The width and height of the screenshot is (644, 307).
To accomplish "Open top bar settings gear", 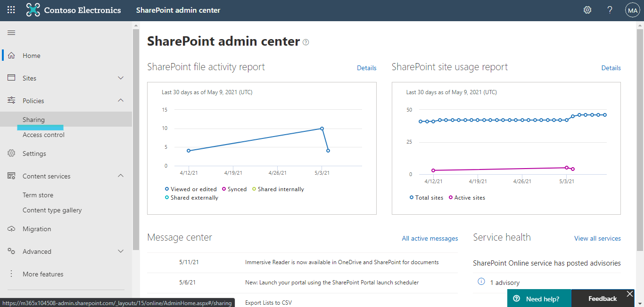I will 587,9.
